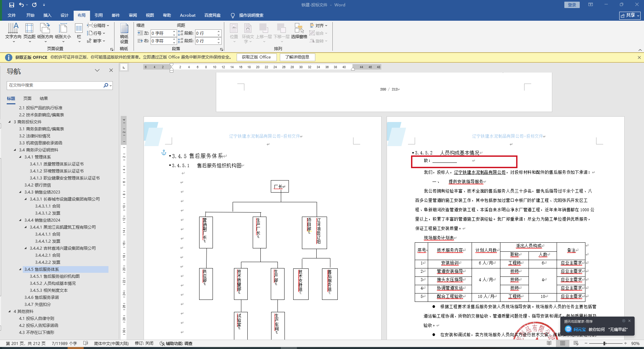Switch to the 引用 References tab

(x=99, y=15)
